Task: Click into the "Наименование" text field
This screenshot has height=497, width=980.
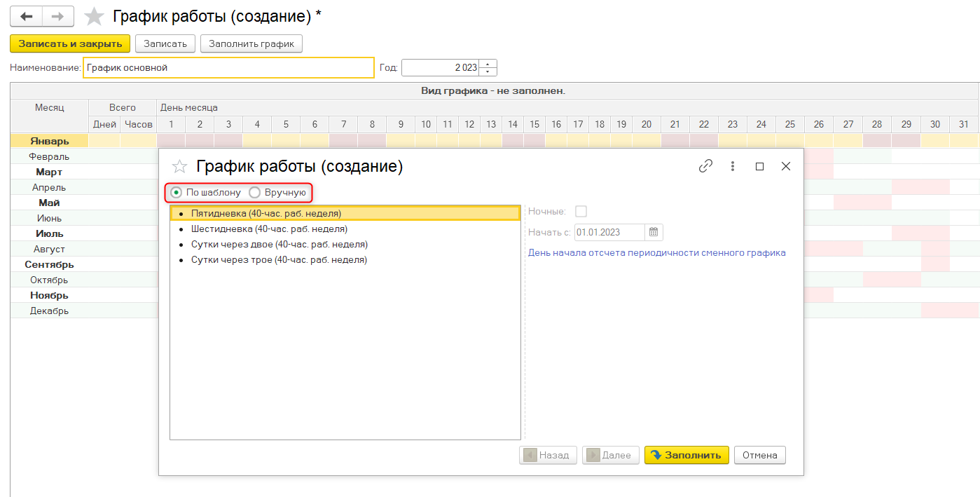Action: tap(228, 68)
